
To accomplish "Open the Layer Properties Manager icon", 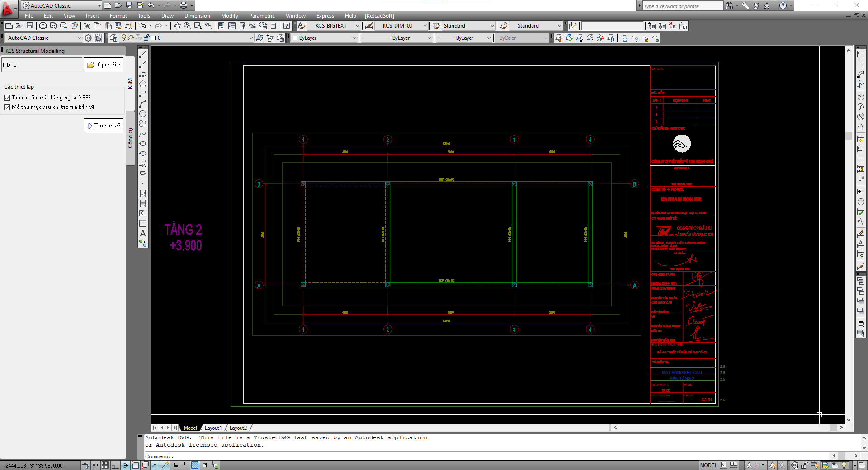I will [114, 38].
